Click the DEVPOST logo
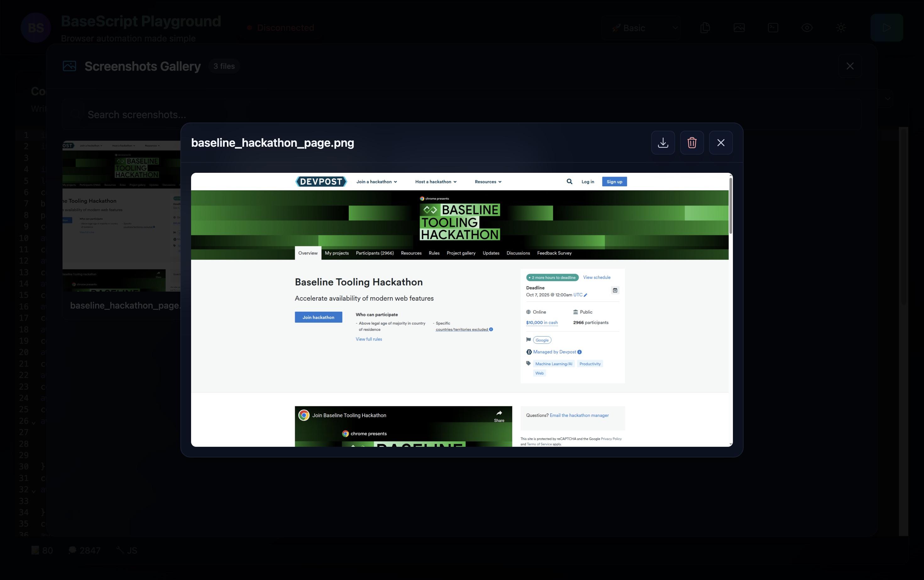This screenshot has height=580, width=924. (x=321, y=182)
